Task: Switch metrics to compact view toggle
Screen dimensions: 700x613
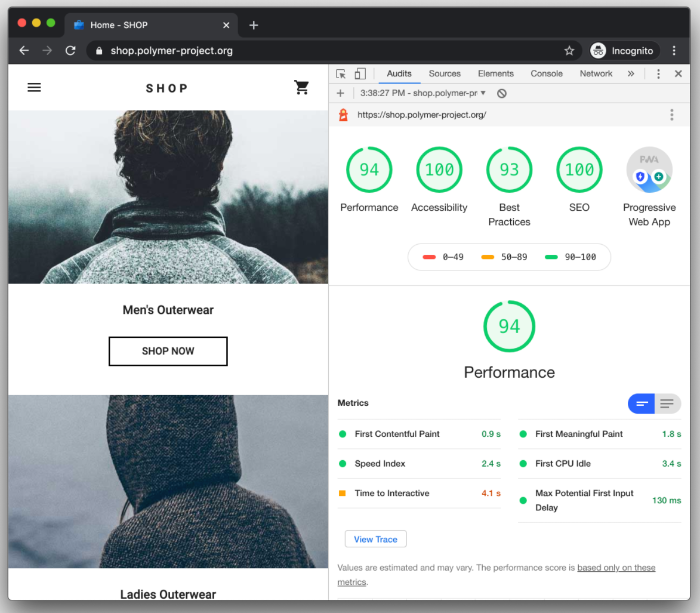Action: [x=641, y=404]
